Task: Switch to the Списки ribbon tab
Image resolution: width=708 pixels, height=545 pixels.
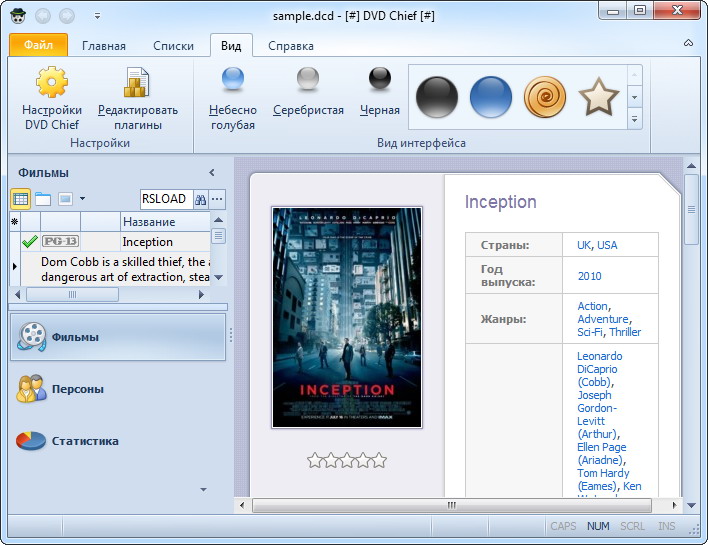Action: click(173, 46)
